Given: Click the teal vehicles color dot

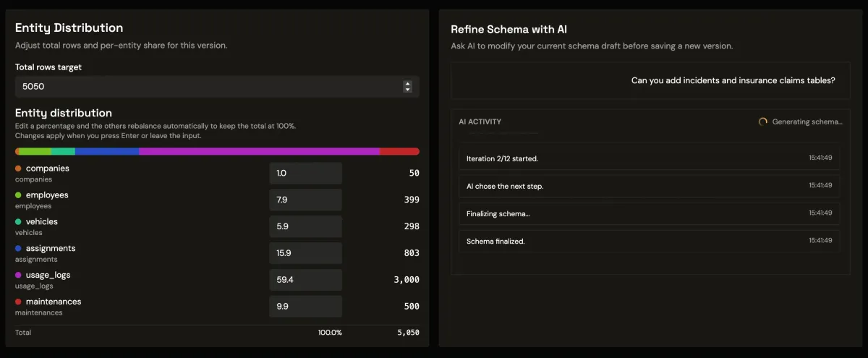Looking at the screenshot, I should click(x=18, y=222).
